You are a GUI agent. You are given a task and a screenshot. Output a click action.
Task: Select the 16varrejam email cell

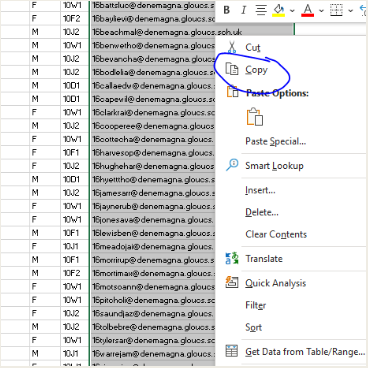(153, 354)
